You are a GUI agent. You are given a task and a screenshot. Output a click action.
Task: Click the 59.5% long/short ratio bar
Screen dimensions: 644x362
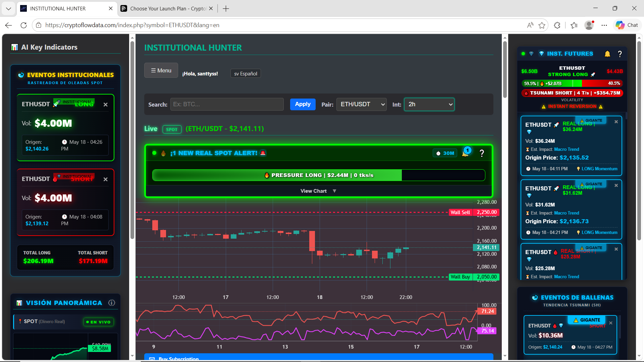[x=572, y=83]
